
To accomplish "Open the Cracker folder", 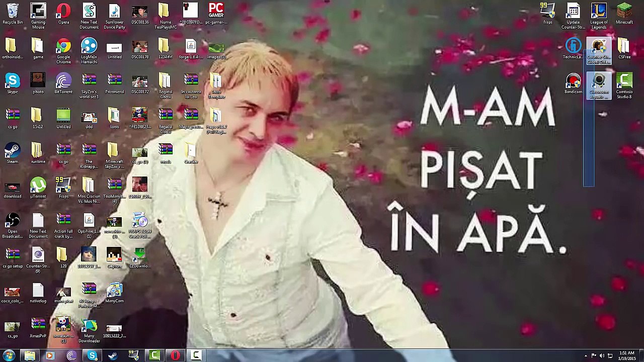I will point(191,154).
